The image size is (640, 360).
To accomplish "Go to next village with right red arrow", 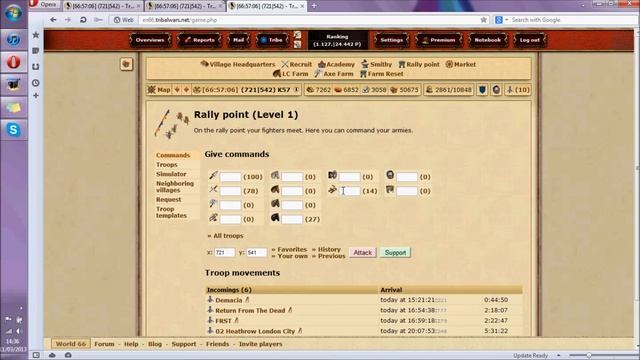I will pyautogui.click(x=186, y=90).
